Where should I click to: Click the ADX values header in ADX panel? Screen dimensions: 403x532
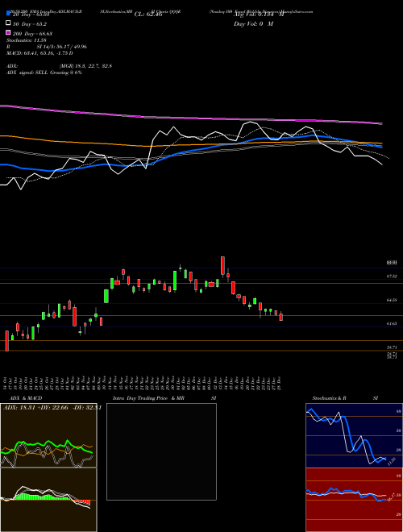(52, 408)
